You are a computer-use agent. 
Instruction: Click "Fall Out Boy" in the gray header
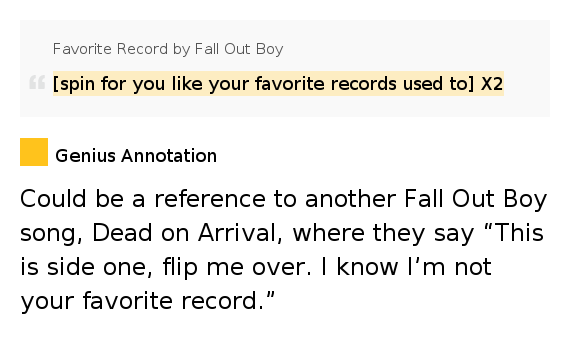239,49
